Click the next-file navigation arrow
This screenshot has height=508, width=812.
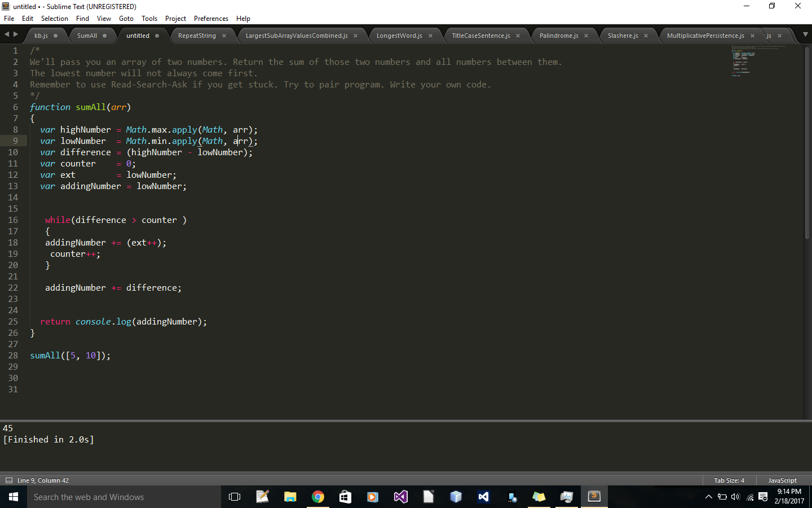(15, 34)
